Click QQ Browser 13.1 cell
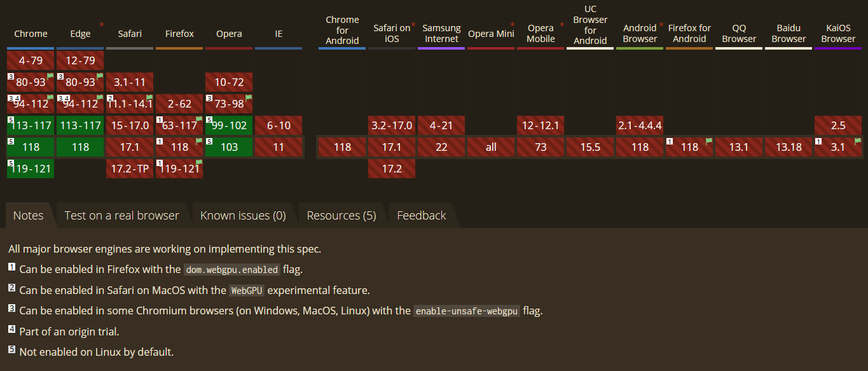 coord(739,147)
